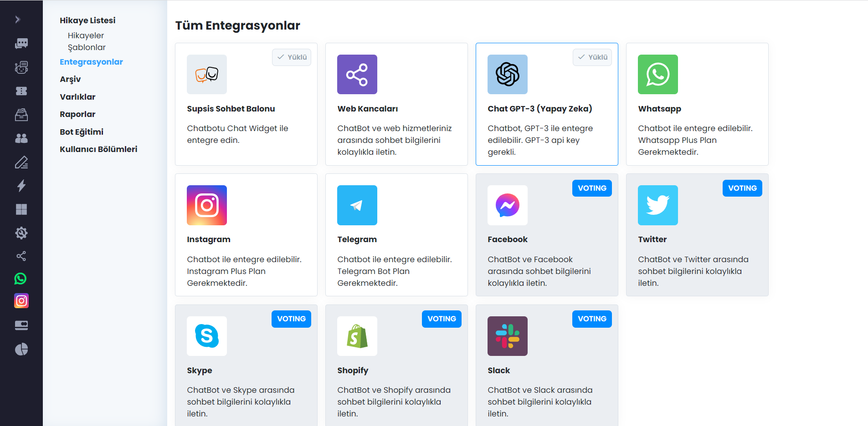Expand the sidebar with the chevron arrow
Image resolution: width=868 pixels, height=426 pixels.
point(17,20)
